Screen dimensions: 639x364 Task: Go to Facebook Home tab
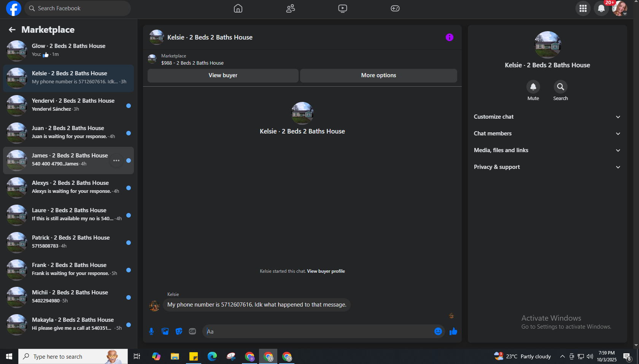point(238,8)
